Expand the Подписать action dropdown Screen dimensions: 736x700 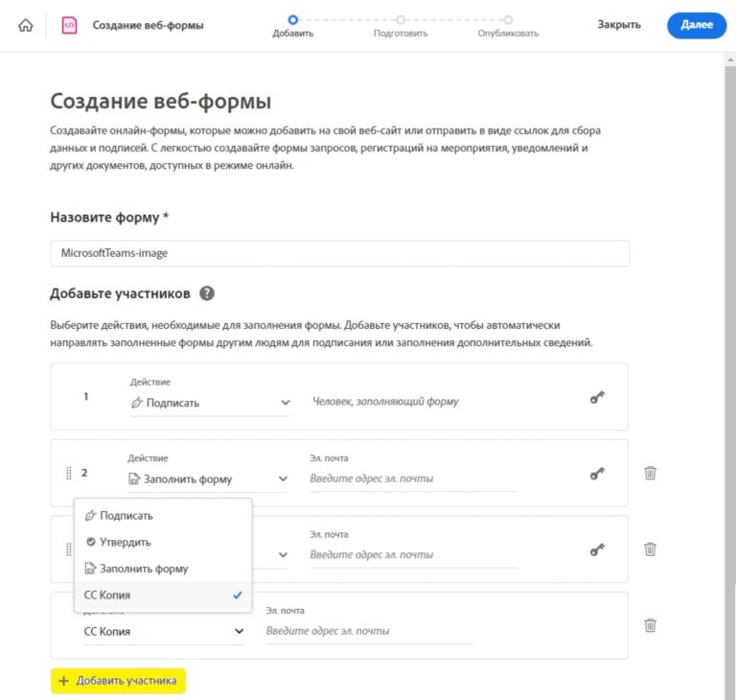click(210, 403)
